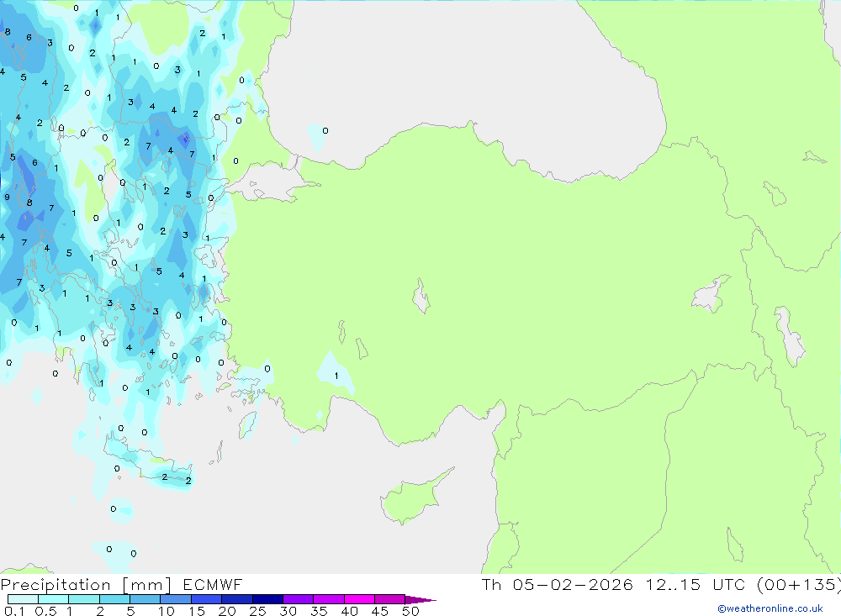Click the '1' value over southwestern Turkey
The height and width of the screenshot is (616, 841).
pyautogui.click(x=336, y=376)
